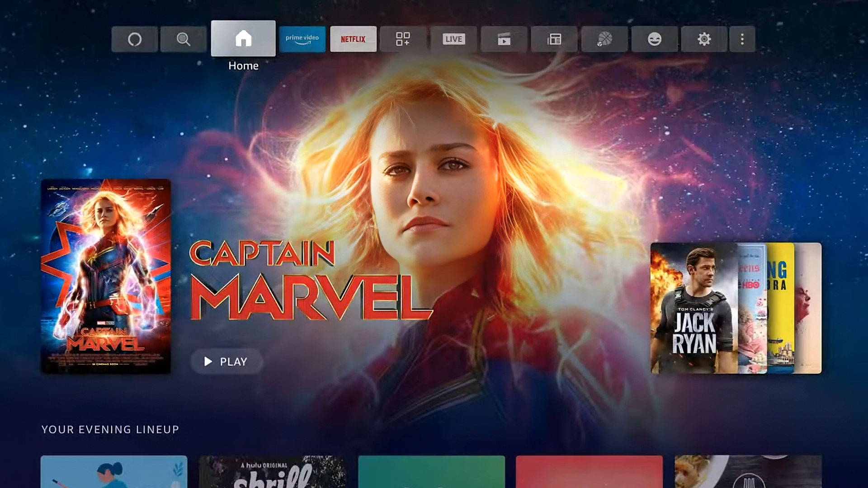868x488 pixels.
Task: Click the YOUR EVENING LINEUP heading
Action: (110, 429)
